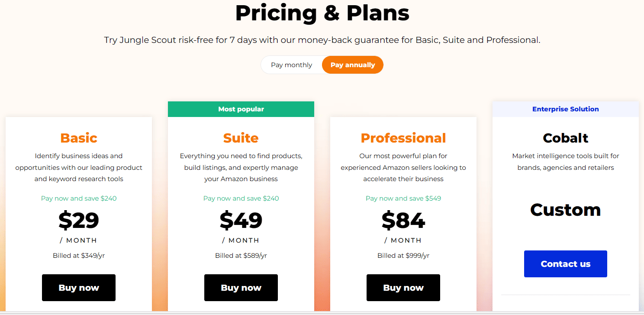The width and height of the screenshot is (644, 315).
Task: Click the Cobalt plan title
Action: tap(565, 138)
